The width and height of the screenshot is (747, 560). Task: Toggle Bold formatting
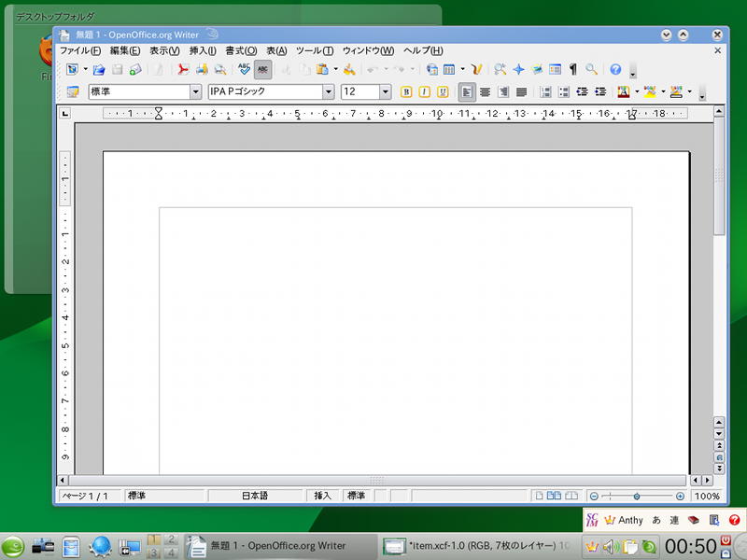tap(406, 92)
